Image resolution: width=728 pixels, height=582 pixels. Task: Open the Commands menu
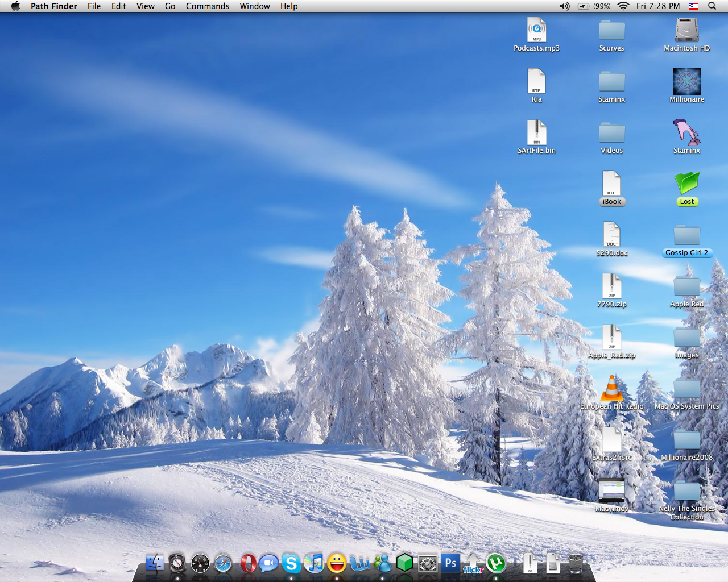(x=208, y=6)
